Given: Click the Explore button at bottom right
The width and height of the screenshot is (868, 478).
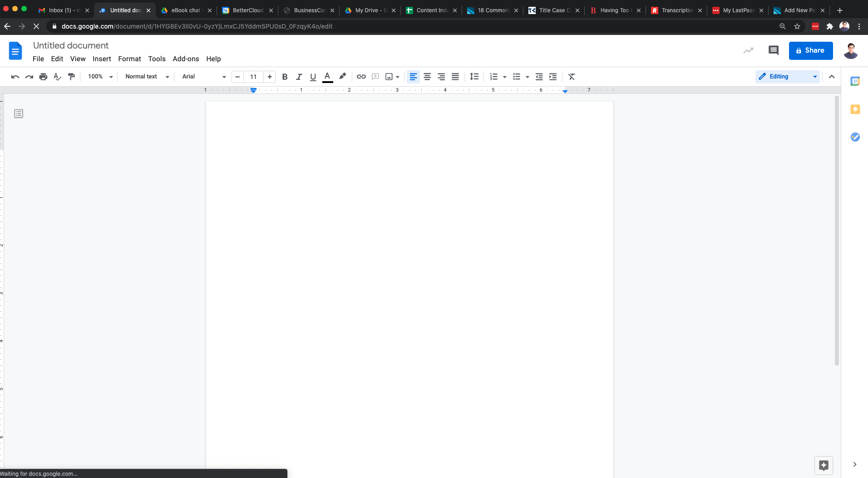Looking at the screenshot, I should pos(824,465).
